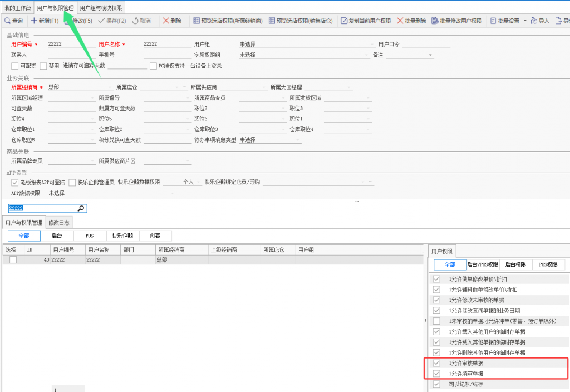Toggle 1允许做单修改单价\折扣 permission

(x=436, y=279)
